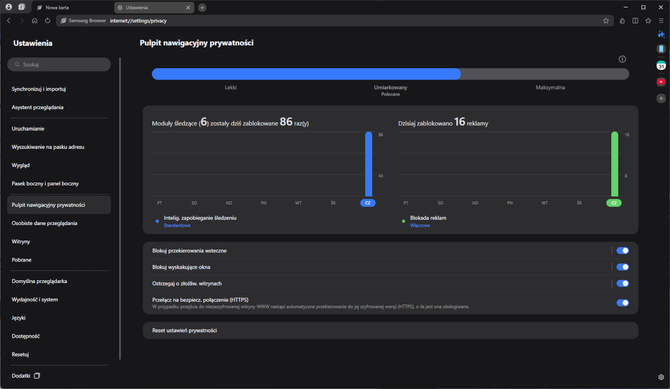Click the external link icon next to Dodatki
The image size is (670, 389).
37,376
